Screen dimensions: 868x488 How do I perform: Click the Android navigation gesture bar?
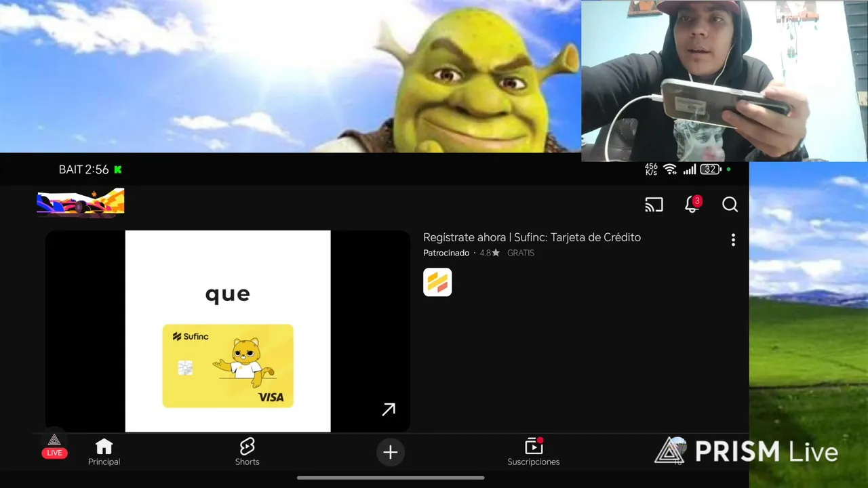tap(391, 478)
